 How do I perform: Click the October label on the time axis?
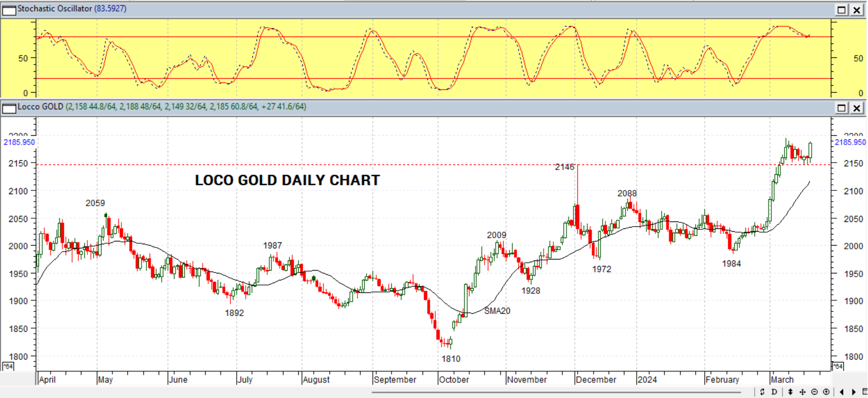pyautogui.click(x=454, y=380)
